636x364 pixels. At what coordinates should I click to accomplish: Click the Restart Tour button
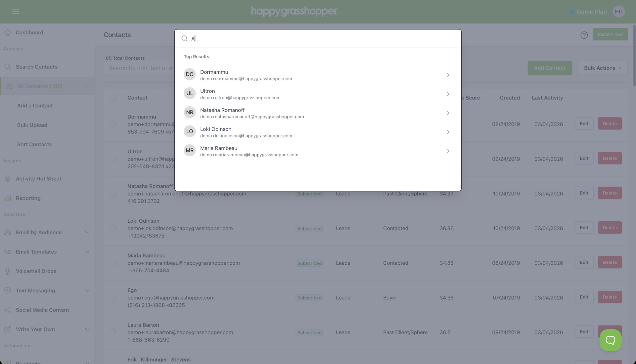pyautogui.click(x=610, y=34)
